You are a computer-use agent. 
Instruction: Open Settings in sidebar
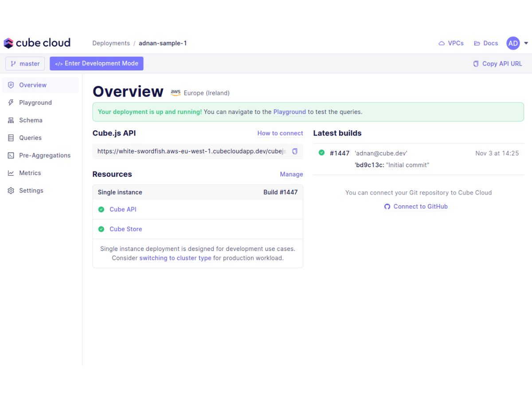tap(40, 191)
